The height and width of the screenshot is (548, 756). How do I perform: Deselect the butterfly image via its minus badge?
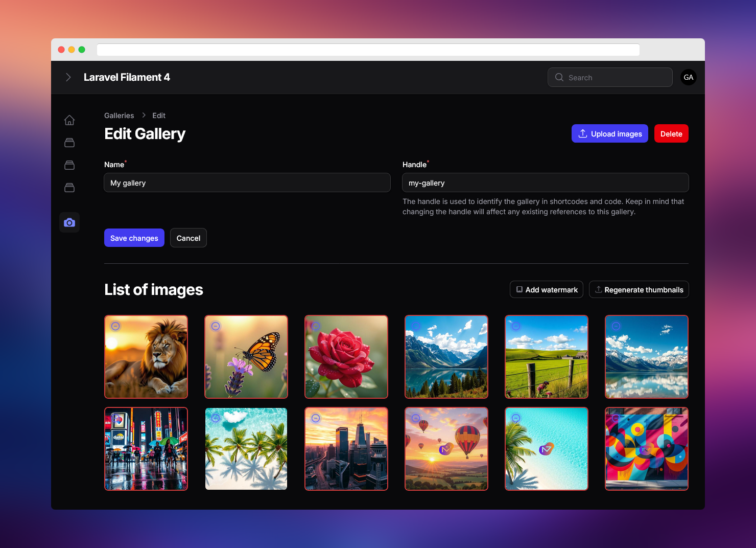pyautogui.click(x=216, y=326)
